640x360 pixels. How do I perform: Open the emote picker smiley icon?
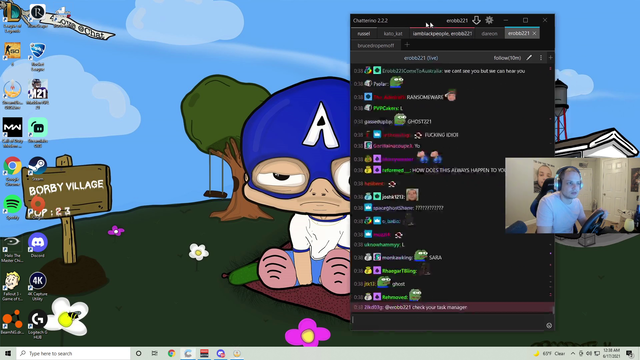[549, 325]
